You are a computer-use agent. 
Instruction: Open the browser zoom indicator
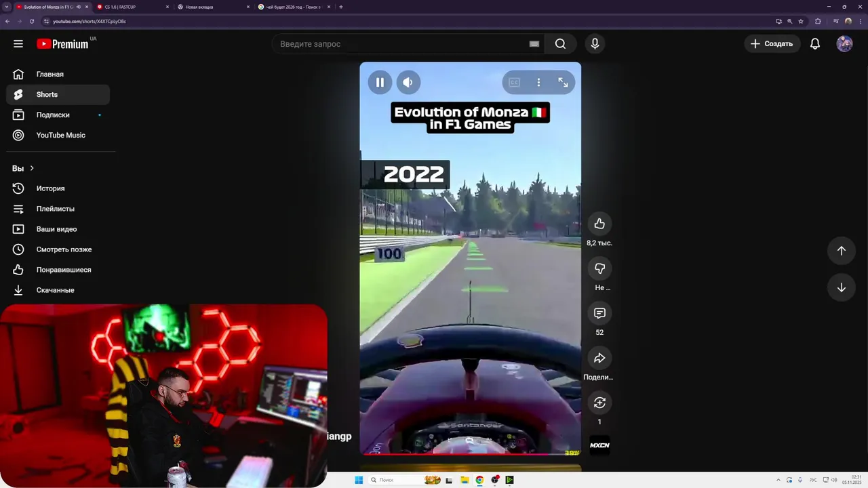[x=790, y=21]
